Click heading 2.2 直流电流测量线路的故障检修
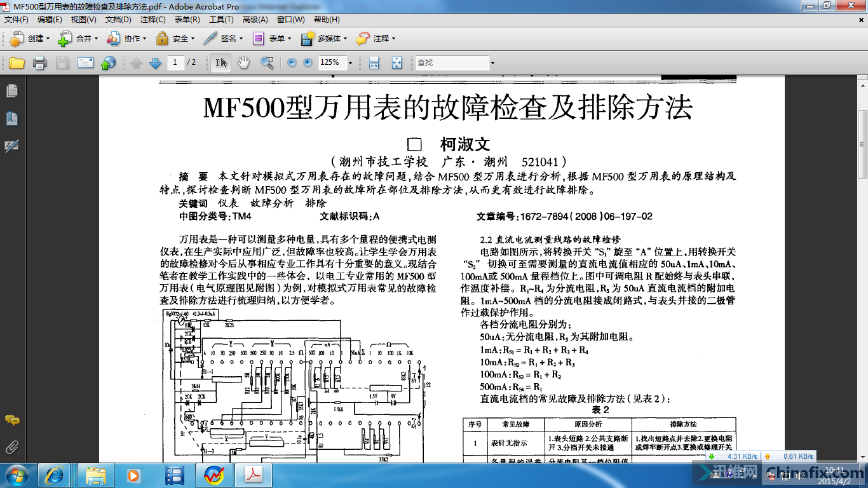Viewport: 868px width, 488px height. (550, 240)
